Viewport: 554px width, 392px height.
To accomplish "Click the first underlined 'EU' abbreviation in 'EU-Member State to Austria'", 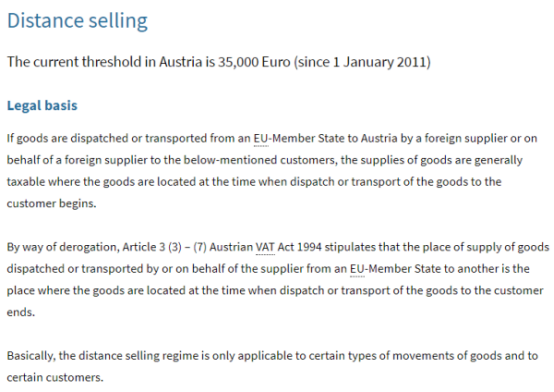I will (x=261, y=138).
